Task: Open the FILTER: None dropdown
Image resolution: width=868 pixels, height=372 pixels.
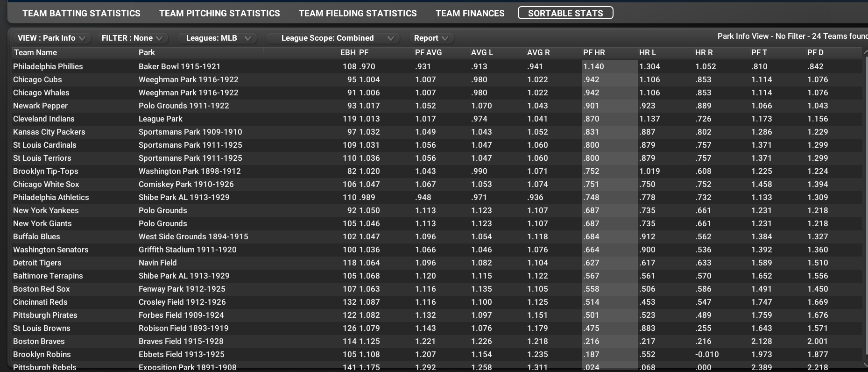Action: point(132,38)
